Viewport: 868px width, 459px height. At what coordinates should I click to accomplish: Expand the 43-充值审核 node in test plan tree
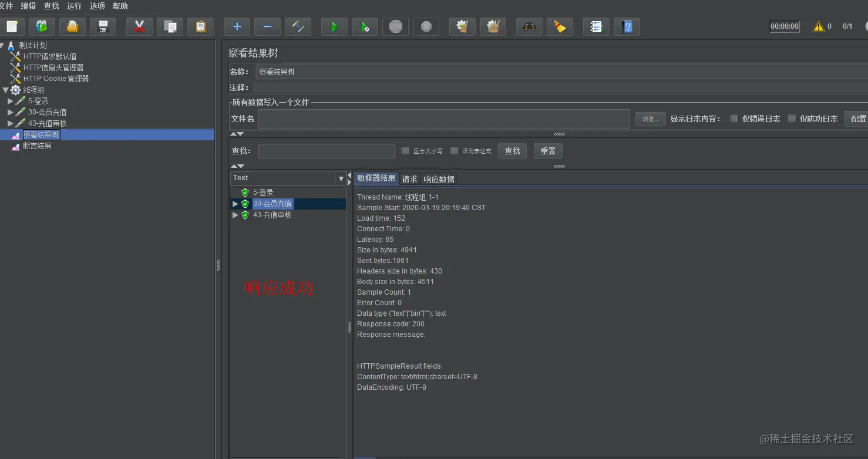11,123
